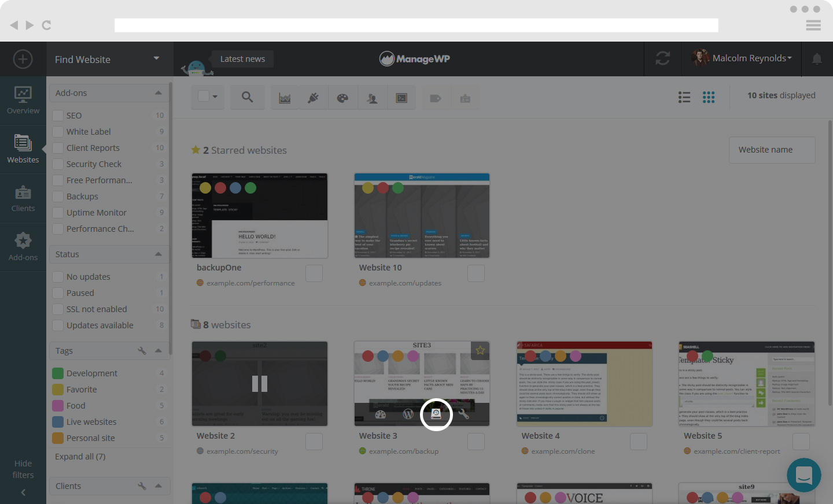Click the search magnifier toolbar icon
This screenshot has height=504, width=833.
247,98
